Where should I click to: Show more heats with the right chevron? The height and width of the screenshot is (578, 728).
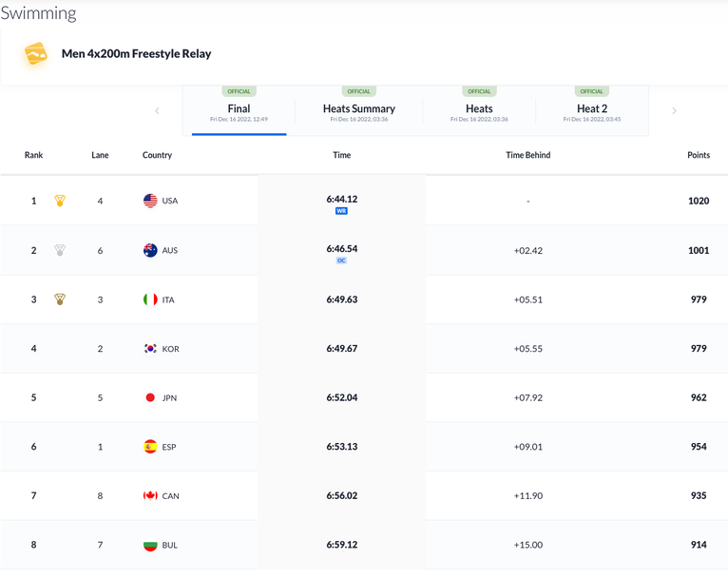(675, 111)
